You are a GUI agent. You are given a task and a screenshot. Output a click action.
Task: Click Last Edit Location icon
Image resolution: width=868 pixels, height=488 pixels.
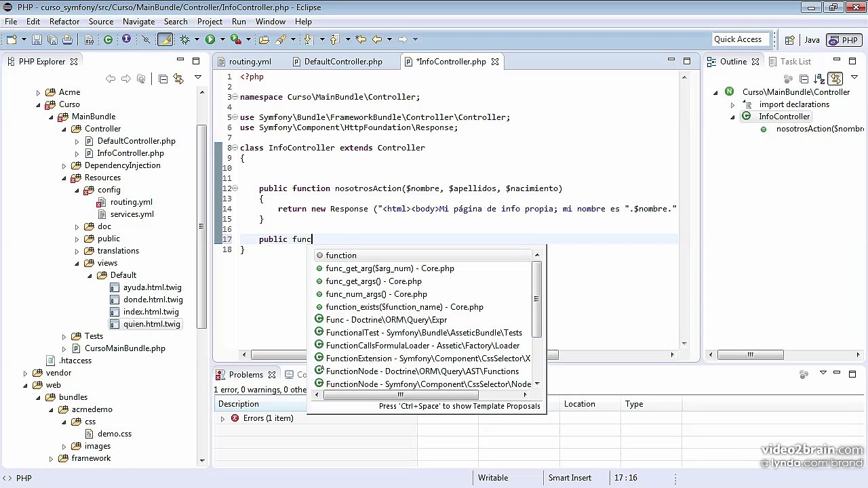(361, 40)
